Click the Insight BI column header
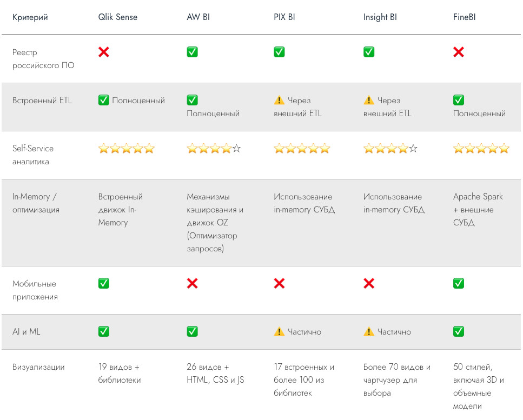The height and width of the screenshot is (420, 523). click(380, 17)
